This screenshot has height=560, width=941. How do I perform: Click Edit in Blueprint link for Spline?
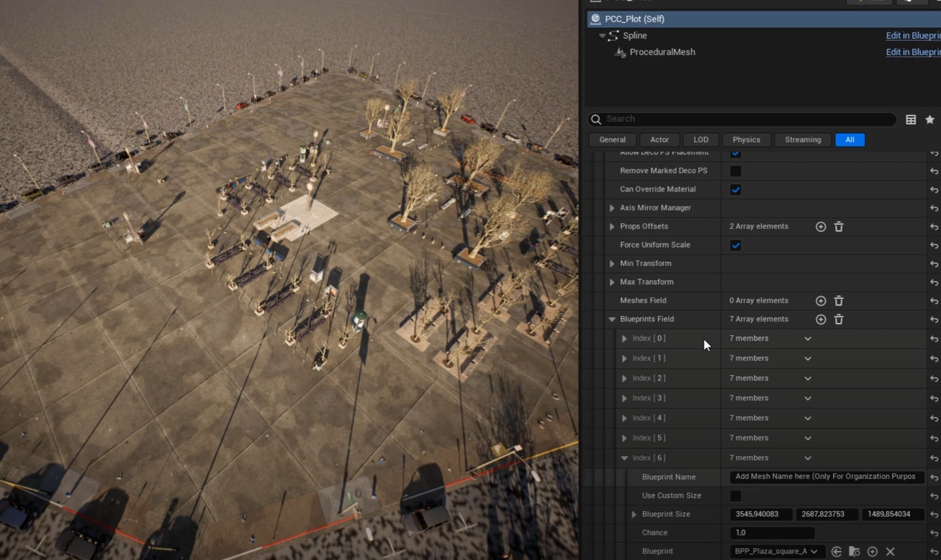click(x=912, y=36)
